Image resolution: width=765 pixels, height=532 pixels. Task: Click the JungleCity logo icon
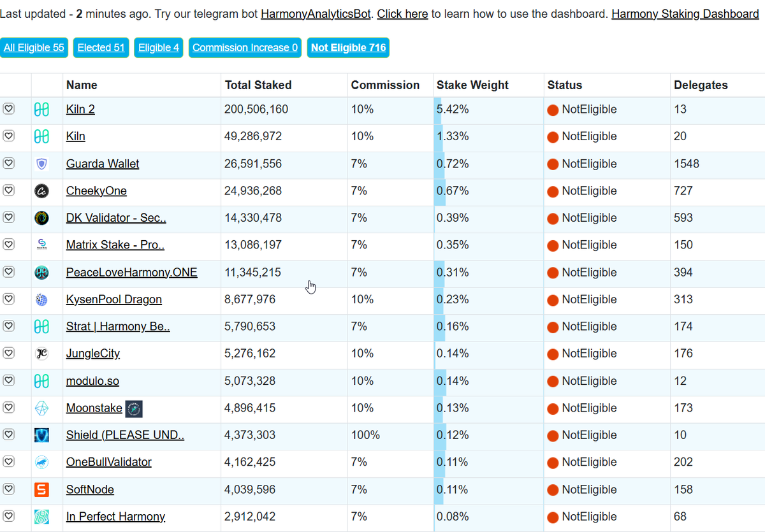click(41, 354)
